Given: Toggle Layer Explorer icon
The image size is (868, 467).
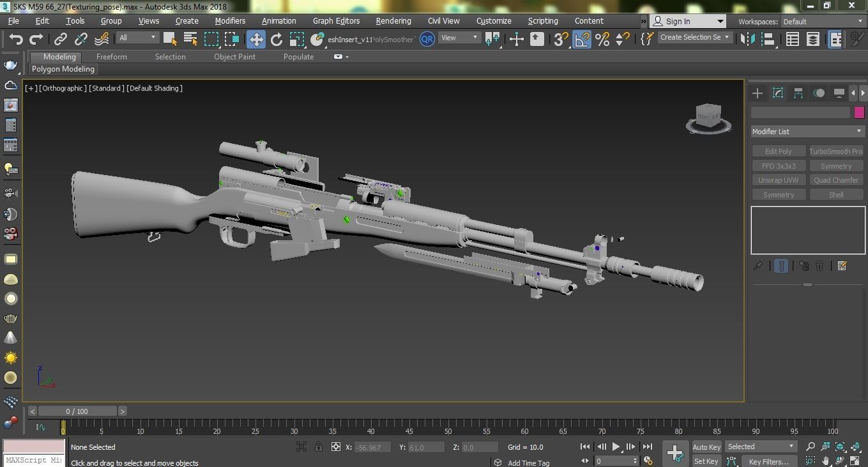Looking at the screenshot, I should pyautogui.click(x=812, y=39).
